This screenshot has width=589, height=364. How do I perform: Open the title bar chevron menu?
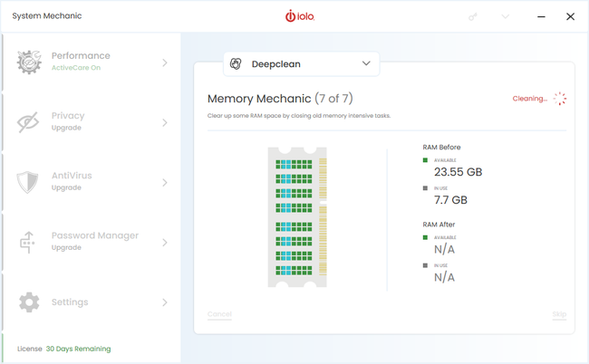(506, 16)
